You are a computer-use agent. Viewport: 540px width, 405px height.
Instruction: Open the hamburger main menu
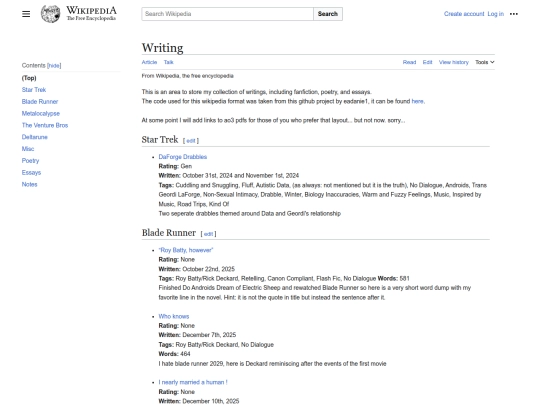click(x=26, y=14)
